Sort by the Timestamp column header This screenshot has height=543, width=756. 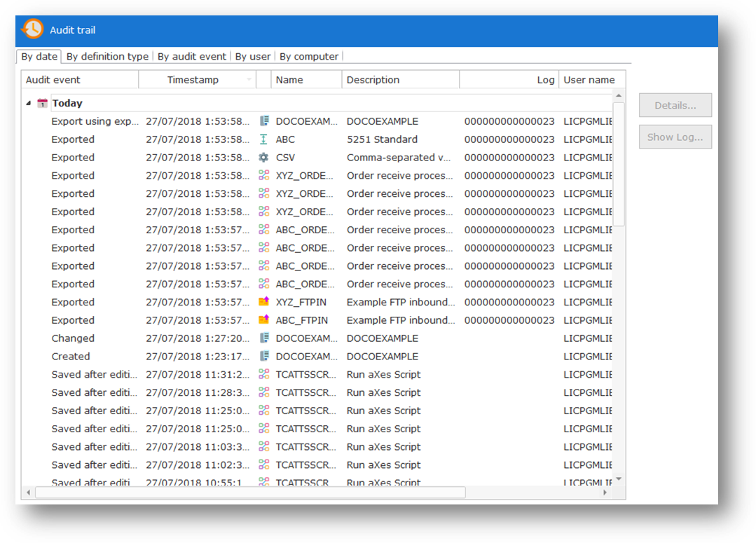point(197,80)
